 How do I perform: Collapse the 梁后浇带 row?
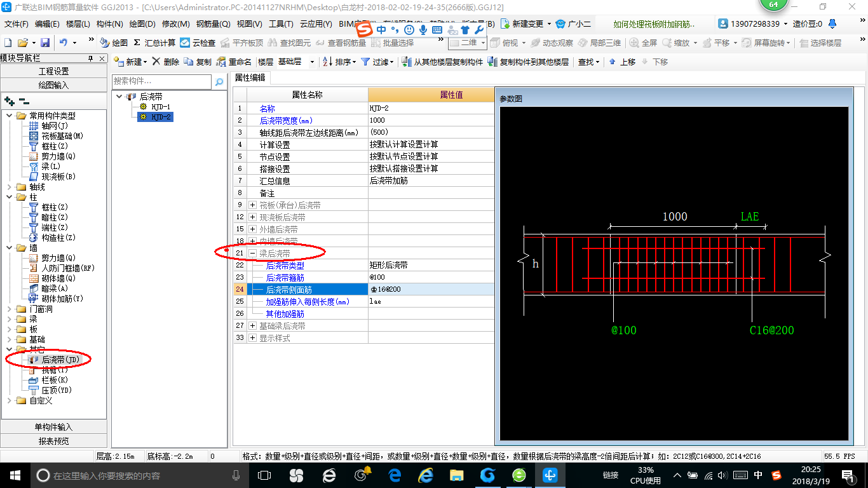(252, 254)
